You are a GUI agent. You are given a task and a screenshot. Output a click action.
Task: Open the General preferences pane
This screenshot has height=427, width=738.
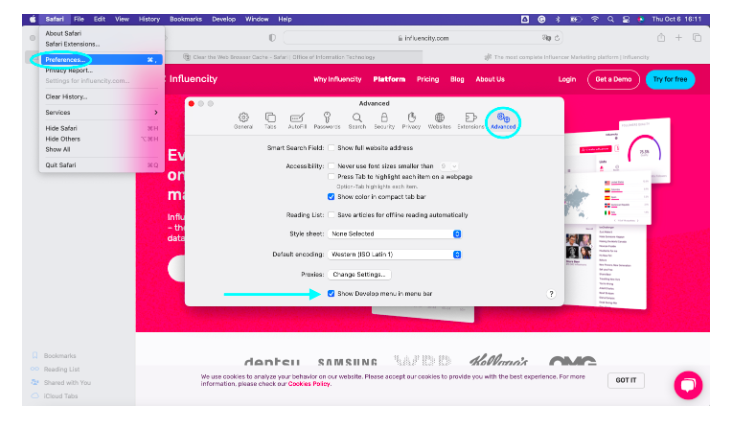(243, 121)
